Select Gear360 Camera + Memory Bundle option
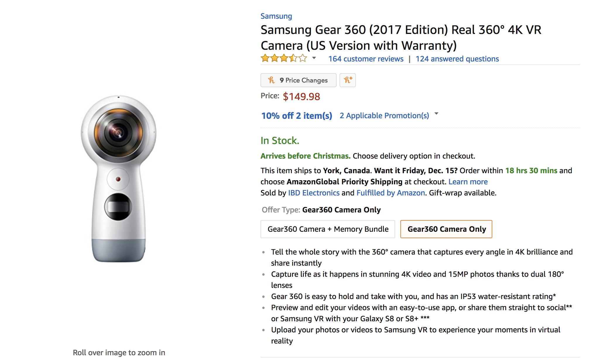This screenshot has width=593, height=364. coord(328,229)
